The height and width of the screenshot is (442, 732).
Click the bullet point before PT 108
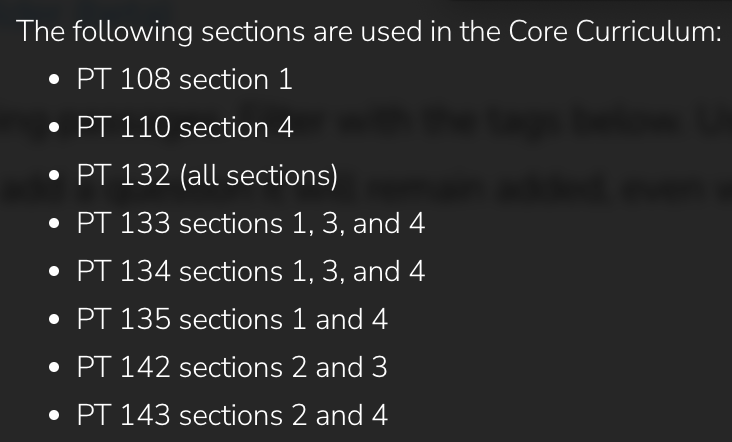click(x=54, y=81)
